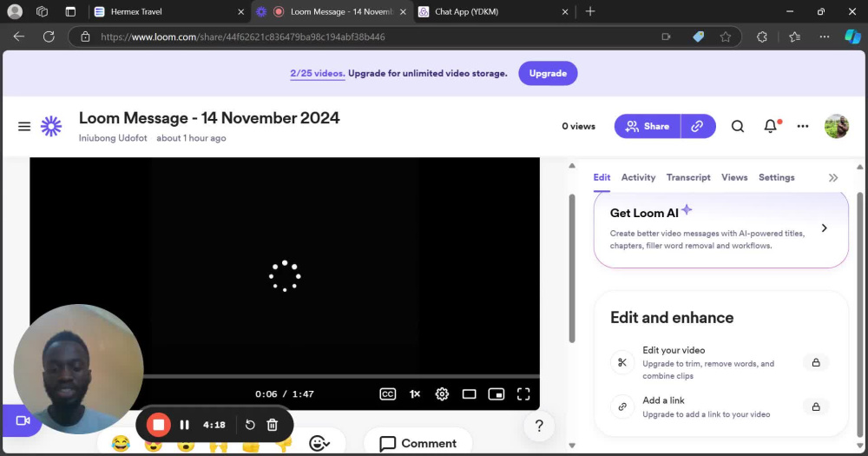
Task: Copy the video link with the chain icon
Action: click(698, 126)
